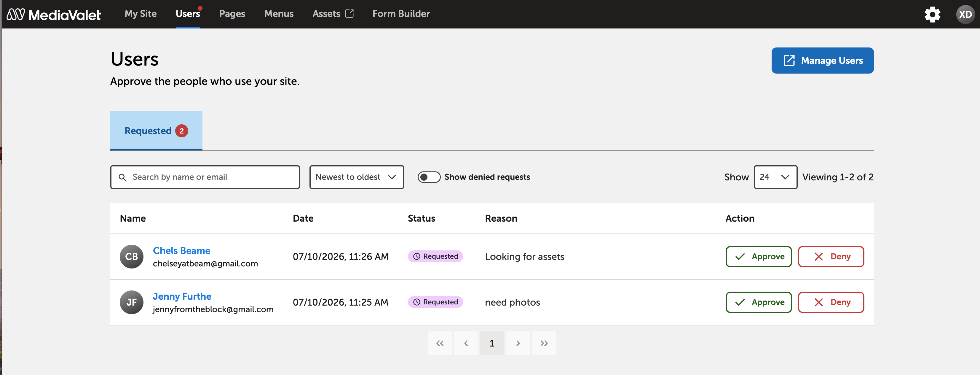This screenshot has width=980, height=375.
Task: Open the Assets menu link
Action: (x=333, y=14)
